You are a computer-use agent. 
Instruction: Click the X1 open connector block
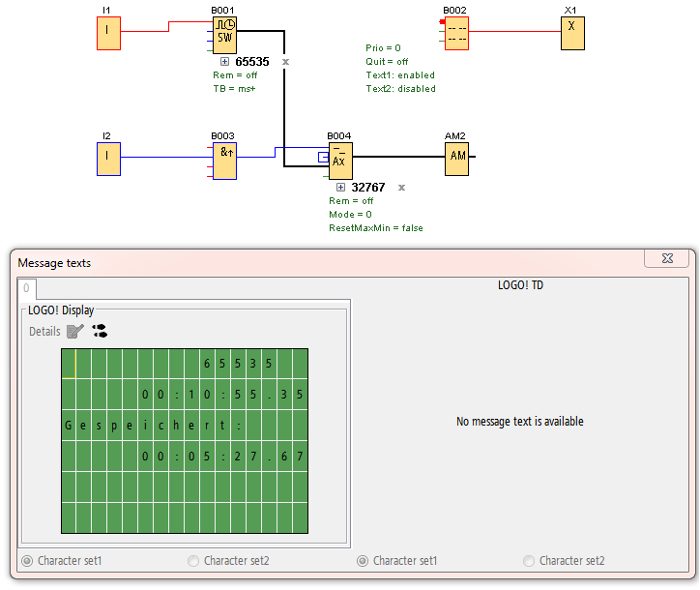point(572,33)
